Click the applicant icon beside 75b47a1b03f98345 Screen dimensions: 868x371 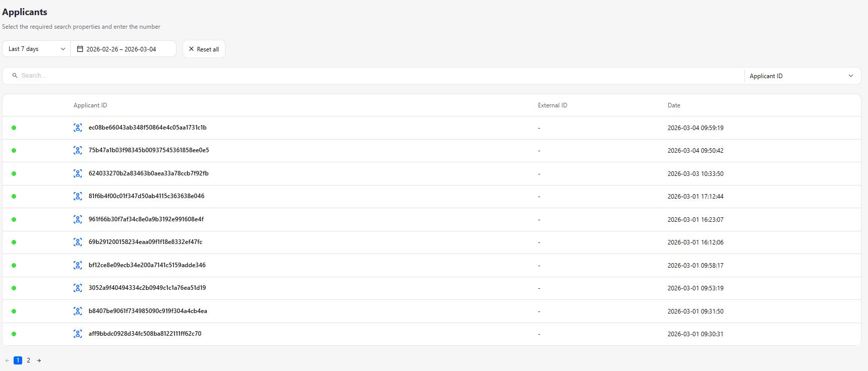tap(78, 150)
